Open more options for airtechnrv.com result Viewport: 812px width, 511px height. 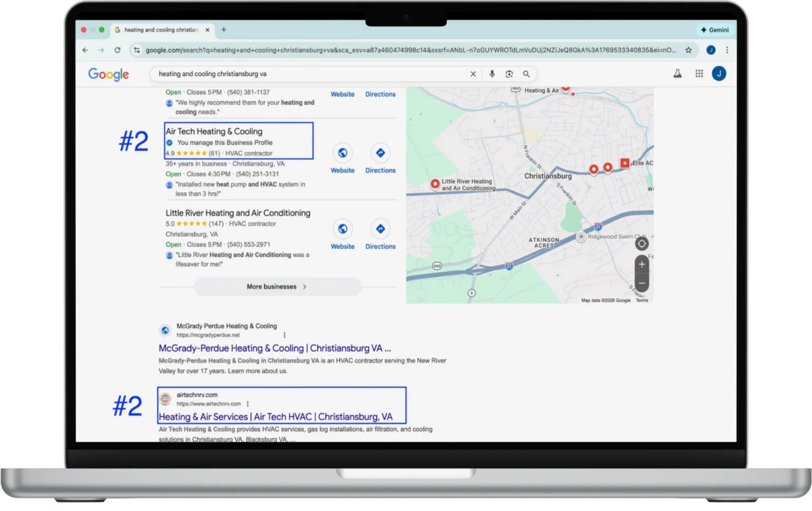pos(248,404)
